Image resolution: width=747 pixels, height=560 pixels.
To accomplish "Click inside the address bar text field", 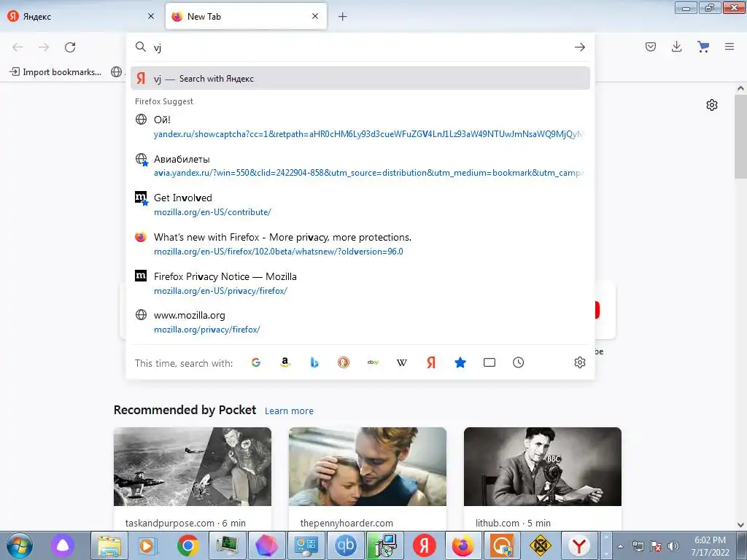I will 360,47.
